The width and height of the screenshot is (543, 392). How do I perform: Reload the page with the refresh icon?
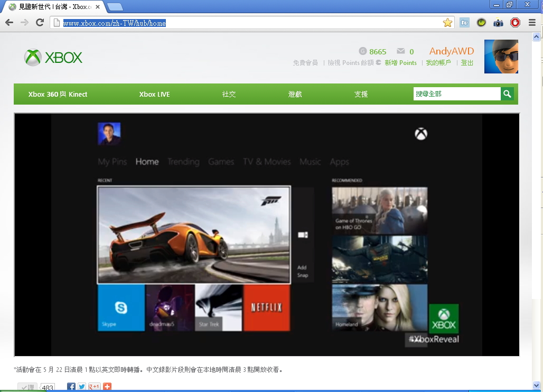(40, 23)
